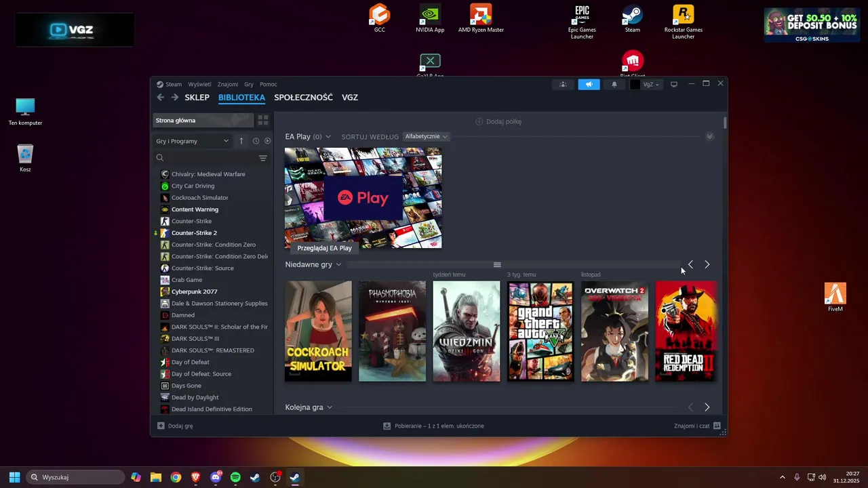Viewport: 868px width, 488px height.
Task: Show next page arrow of Kolejna gra
Action: pos(707,407)
